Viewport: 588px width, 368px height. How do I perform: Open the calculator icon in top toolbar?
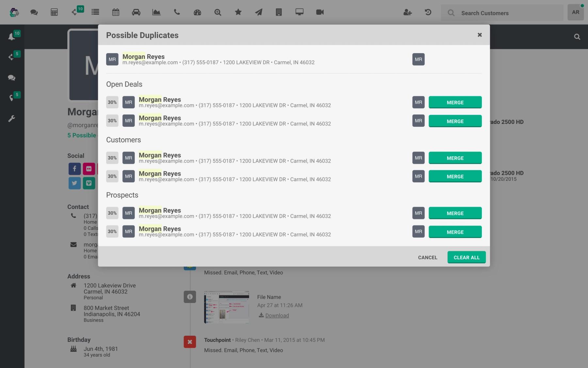pos(54,12)
